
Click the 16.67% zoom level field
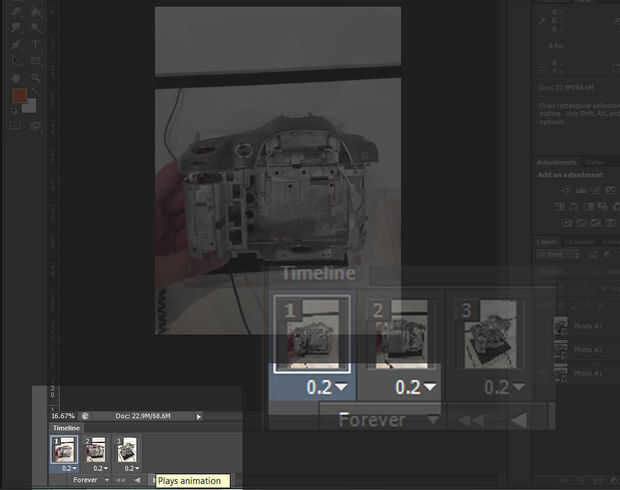[63, 416]
